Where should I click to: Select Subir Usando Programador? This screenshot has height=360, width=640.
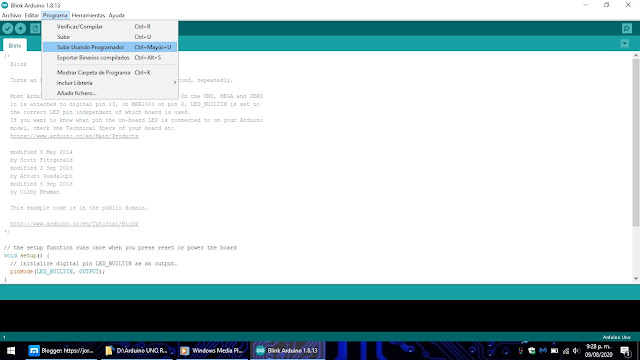[110, 47]
